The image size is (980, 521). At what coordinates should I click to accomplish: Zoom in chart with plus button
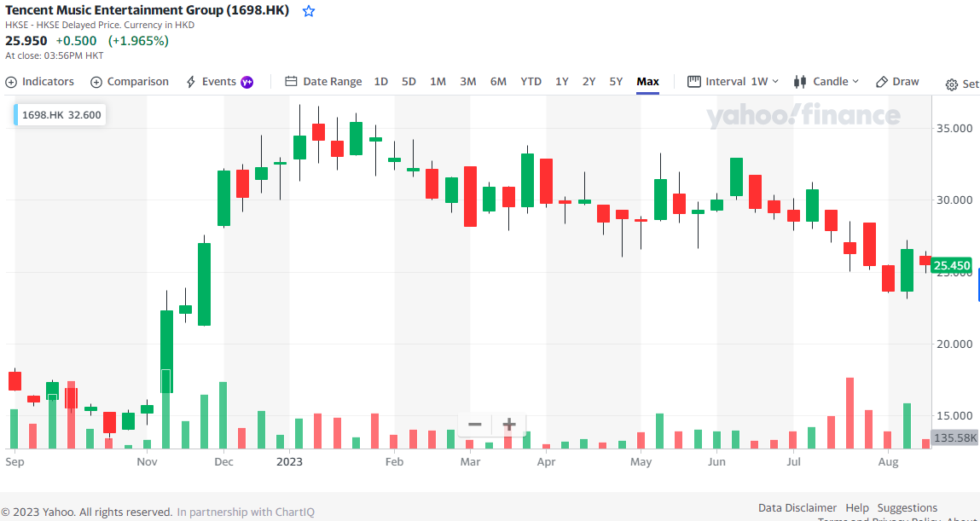tap(508, 425)
